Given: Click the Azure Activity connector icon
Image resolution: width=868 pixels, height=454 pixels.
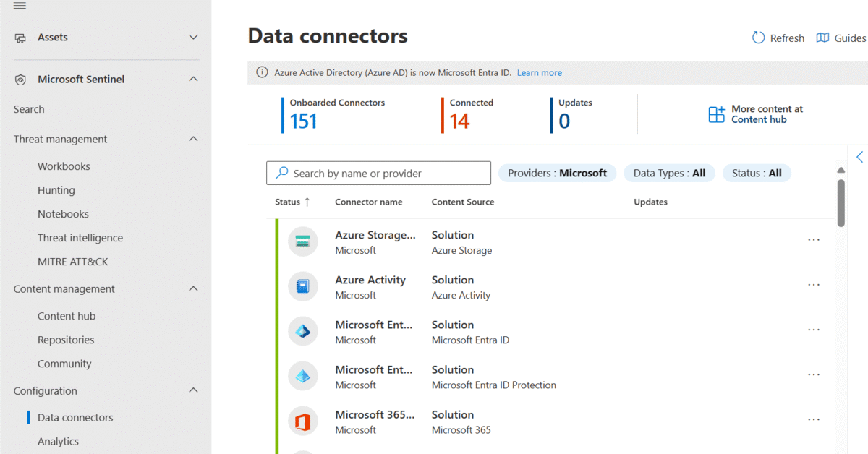Looking at the screenshot, I should (x=303, y=286).
